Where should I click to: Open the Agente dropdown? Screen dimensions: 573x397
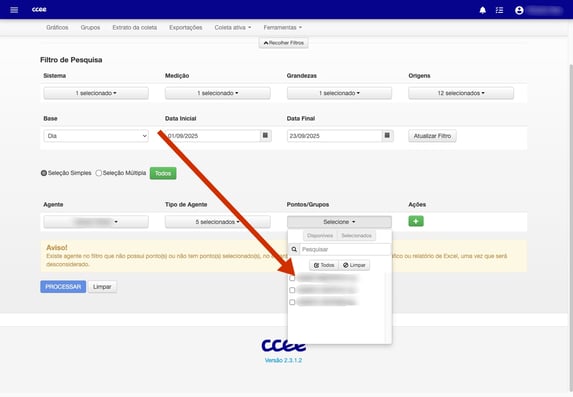(96, 222)
